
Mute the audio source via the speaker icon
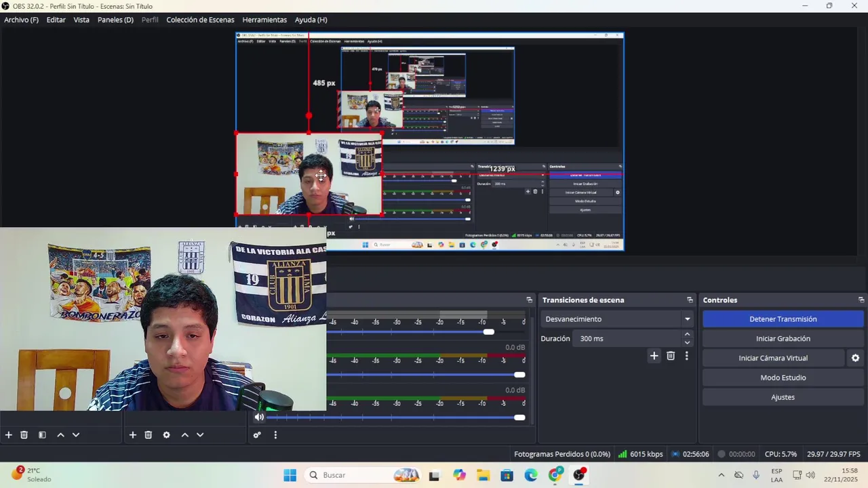click(259, 417)
